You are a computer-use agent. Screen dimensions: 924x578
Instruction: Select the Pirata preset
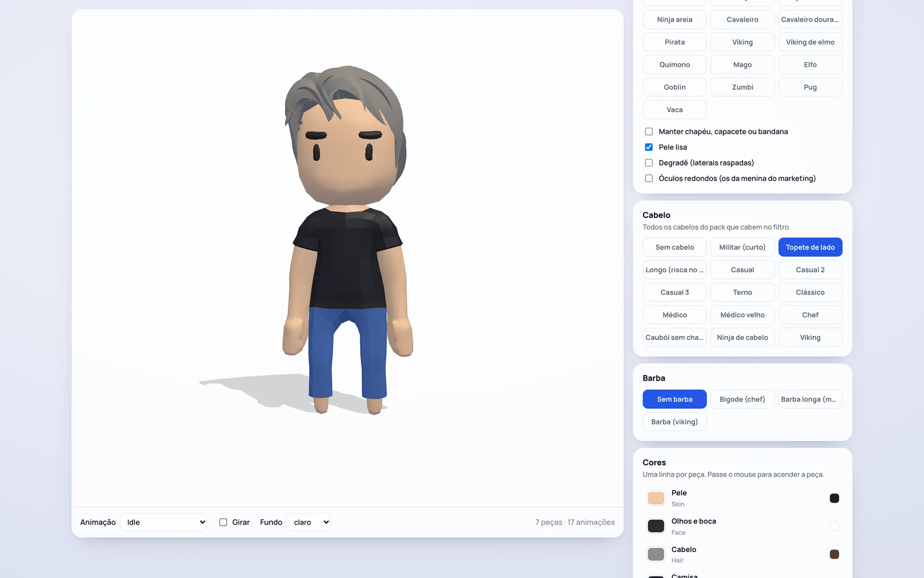(675, 42)
